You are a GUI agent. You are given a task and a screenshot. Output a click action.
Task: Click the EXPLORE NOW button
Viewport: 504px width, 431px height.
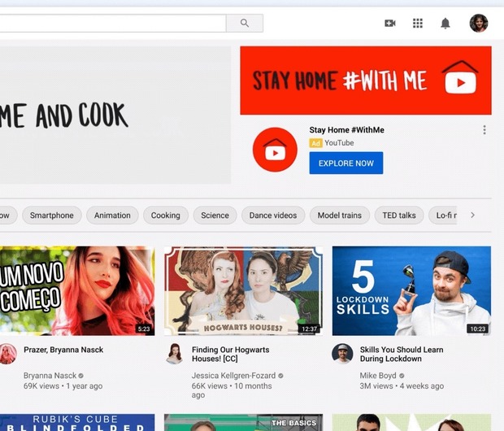click(346, 163)
